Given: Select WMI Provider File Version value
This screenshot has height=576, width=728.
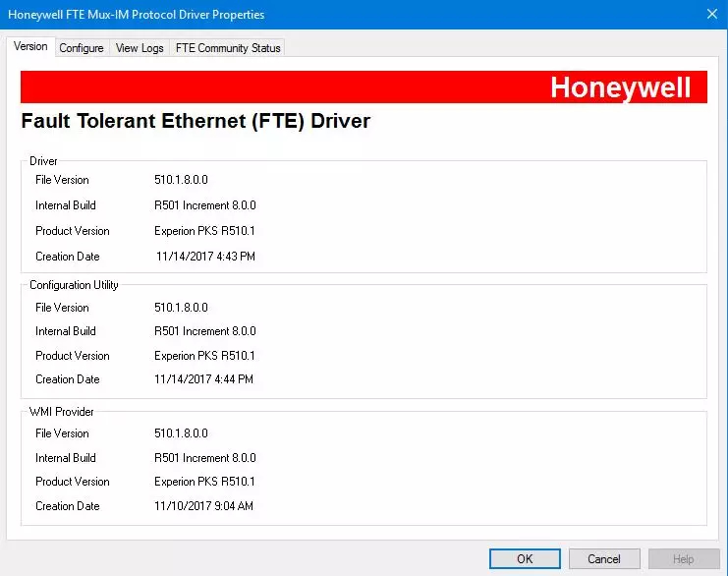Looking at the screenshot, I should (x=181, y=433).
